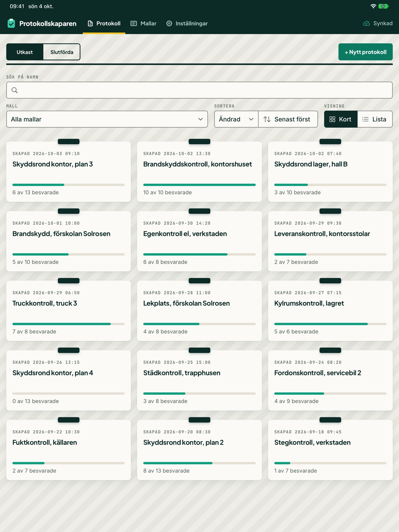Image resolution: width=399 pixels, height=532 pixels.
Task: Click the Wi-Fi status icon
Action: pyautogui.click(x=373, y=6)
